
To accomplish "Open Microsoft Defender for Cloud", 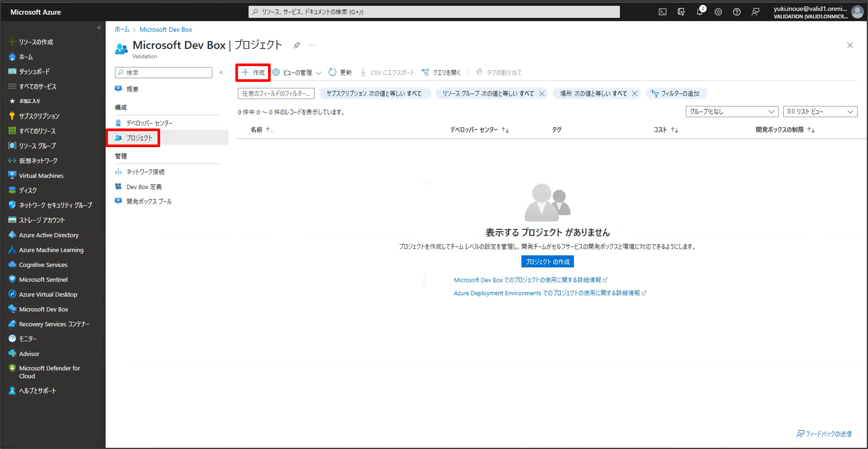I will 49,372.
